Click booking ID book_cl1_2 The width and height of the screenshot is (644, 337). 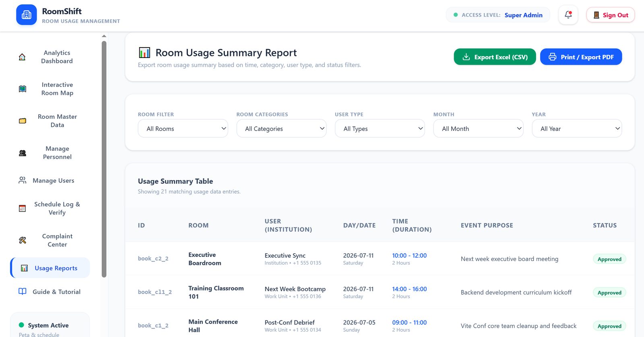click(155, 292)
